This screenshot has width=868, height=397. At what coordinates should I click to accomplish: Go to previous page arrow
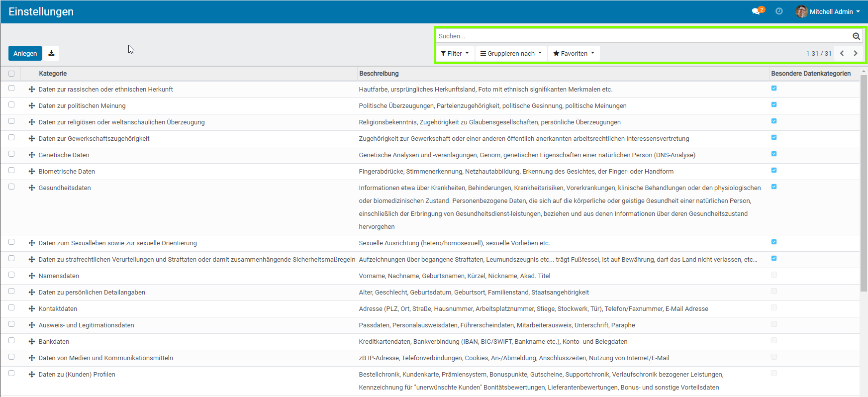[842, 53]
